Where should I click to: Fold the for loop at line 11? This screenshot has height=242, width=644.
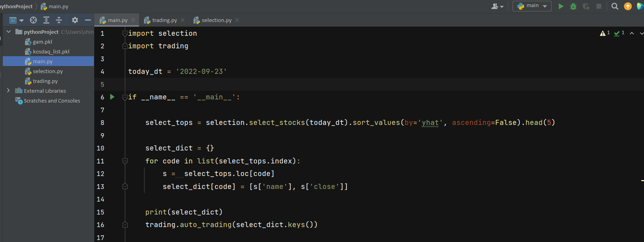[x=125, y=161]
